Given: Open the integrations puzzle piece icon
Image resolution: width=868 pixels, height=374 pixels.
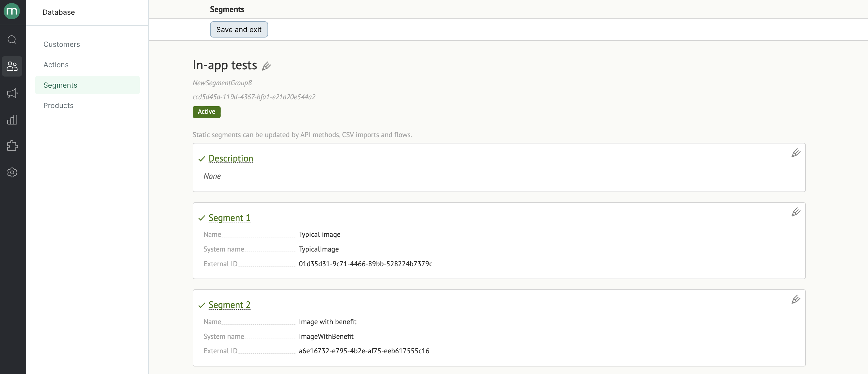Looking at the screenshot, I should coord(12,146).
